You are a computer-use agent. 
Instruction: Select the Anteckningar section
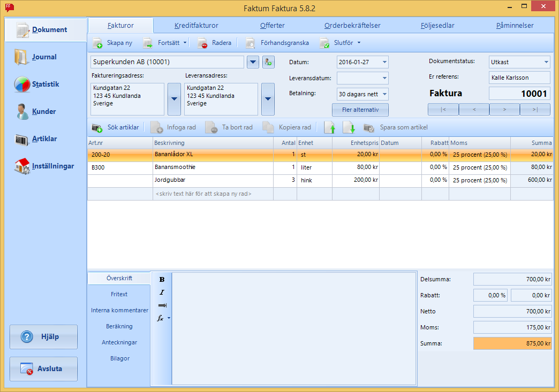(119, 342)
